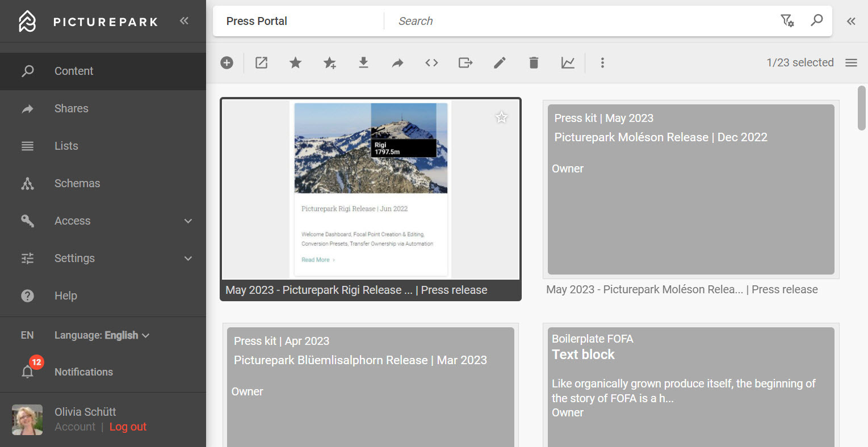This screenshot has width=868, height=447.
Task: Open the statistics chart icon
Action: point(568,62)
